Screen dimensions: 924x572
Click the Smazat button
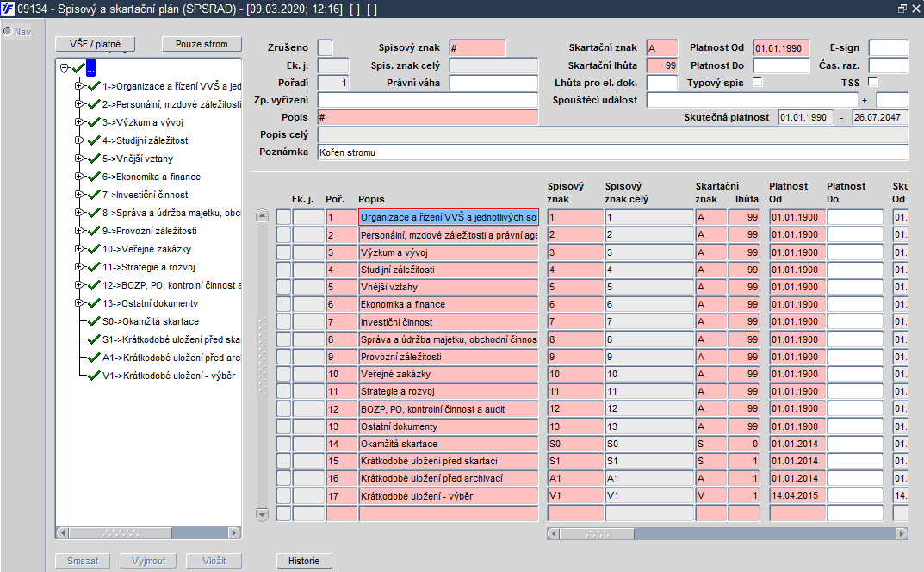83,561
